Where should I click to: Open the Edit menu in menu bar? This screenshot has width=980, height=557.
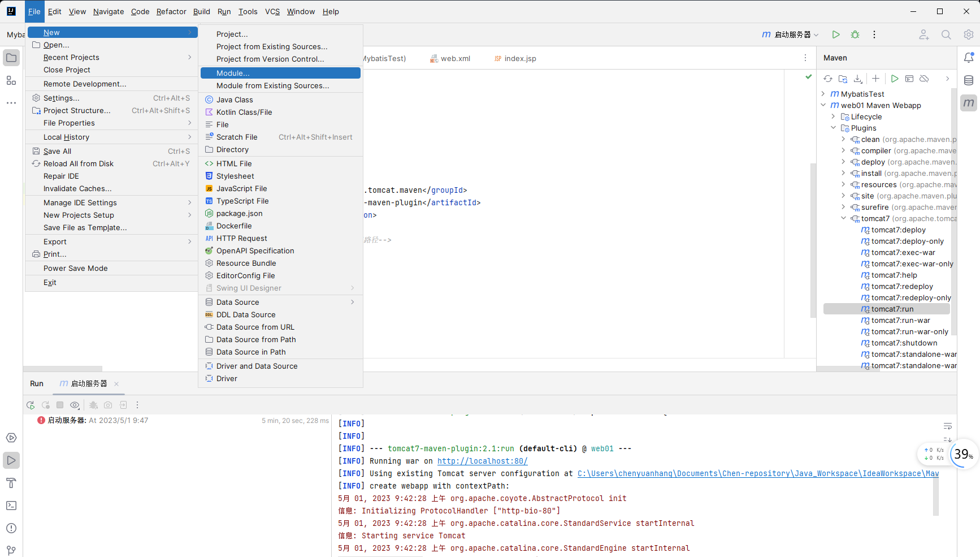55,11
